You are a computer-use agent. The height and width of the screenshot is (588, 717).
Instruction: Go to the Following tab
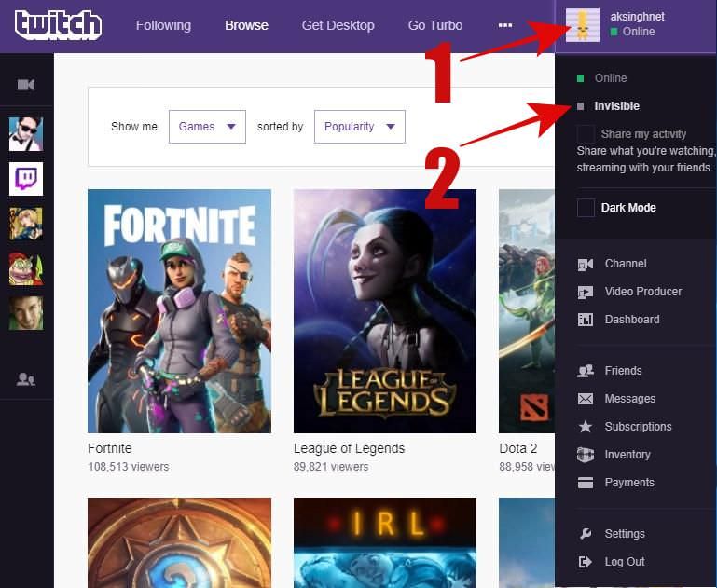point(163,25)
